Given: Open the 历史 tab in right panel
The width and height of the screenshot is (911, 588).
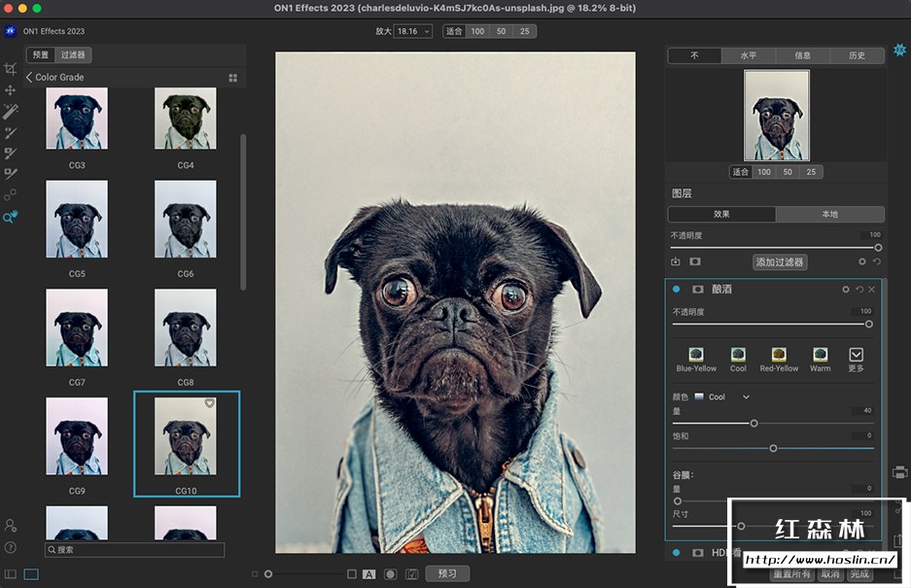Looking at the screenshot, I should point(857,55).
